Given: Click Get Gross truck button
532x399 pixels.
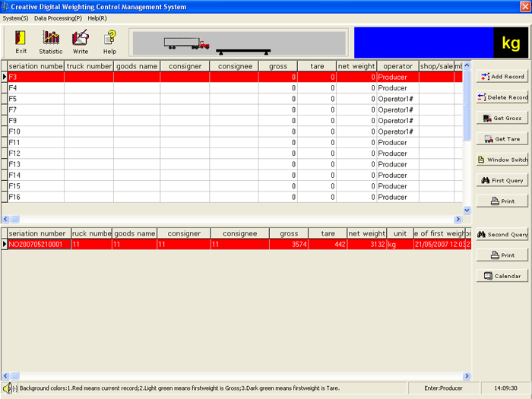Looking at the screenshot, I should click(502, 118).
